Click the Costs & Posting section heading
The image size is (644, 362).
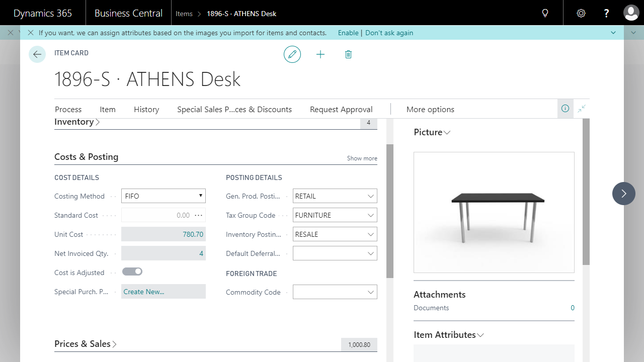point(86,157)
